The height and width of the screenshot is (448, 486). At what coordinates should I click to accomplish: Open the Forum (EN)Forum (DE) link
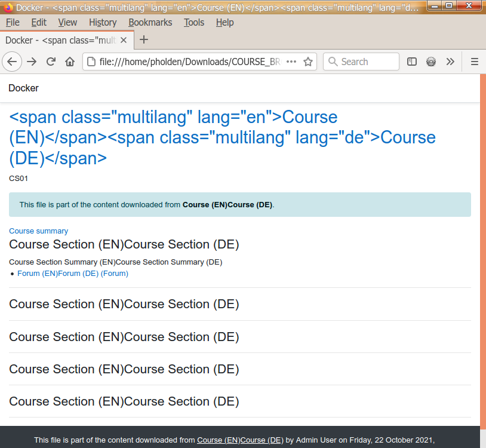pos(72,274)
